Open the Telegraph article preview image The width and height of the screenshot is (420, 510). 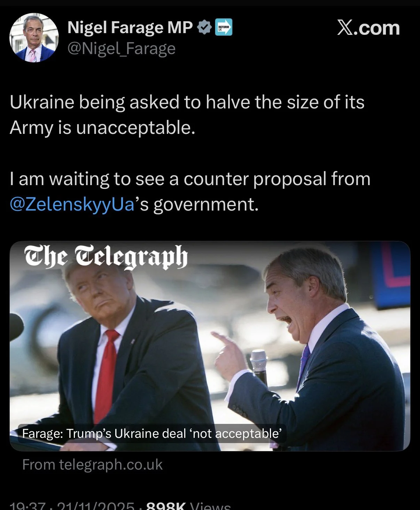[x=210, y=346]
